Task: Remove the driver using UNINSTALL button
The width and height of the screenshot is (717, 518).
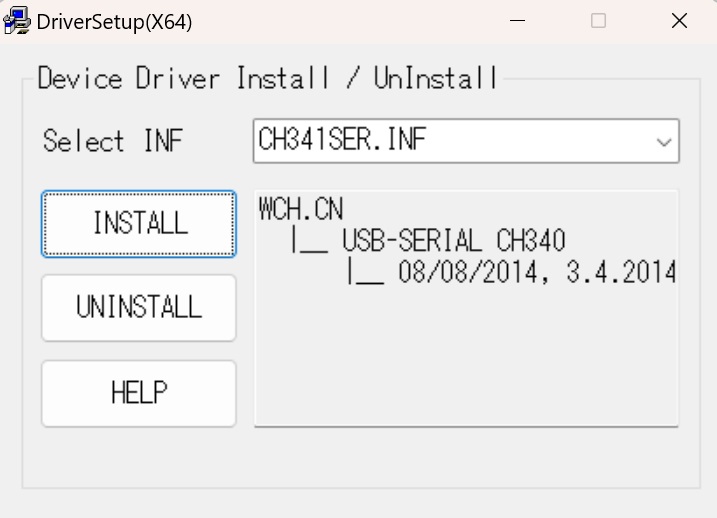Action: click(x=139, y=308)
